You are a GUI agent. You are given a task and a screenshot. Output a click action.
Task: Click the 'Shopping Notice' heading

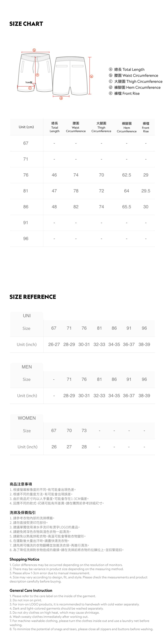pos(25,559)
